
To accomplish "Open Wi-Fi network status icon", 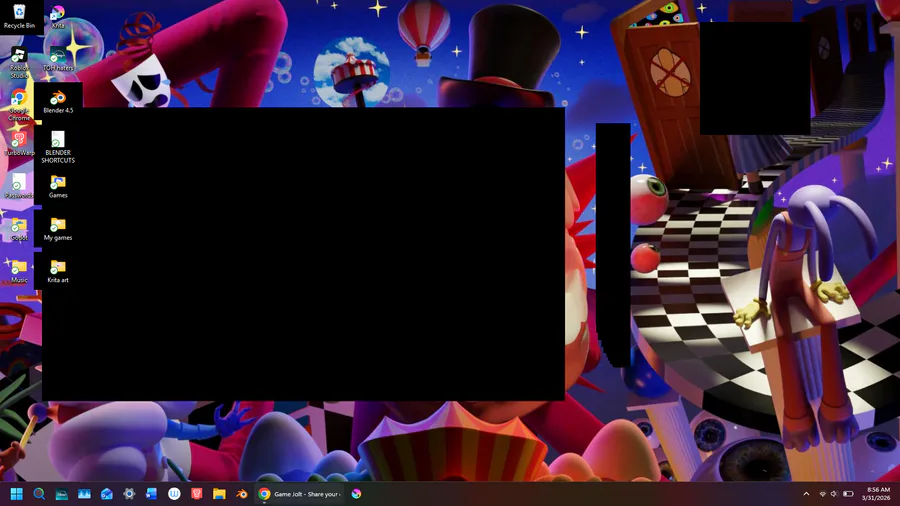I will [x=823, y=494].
